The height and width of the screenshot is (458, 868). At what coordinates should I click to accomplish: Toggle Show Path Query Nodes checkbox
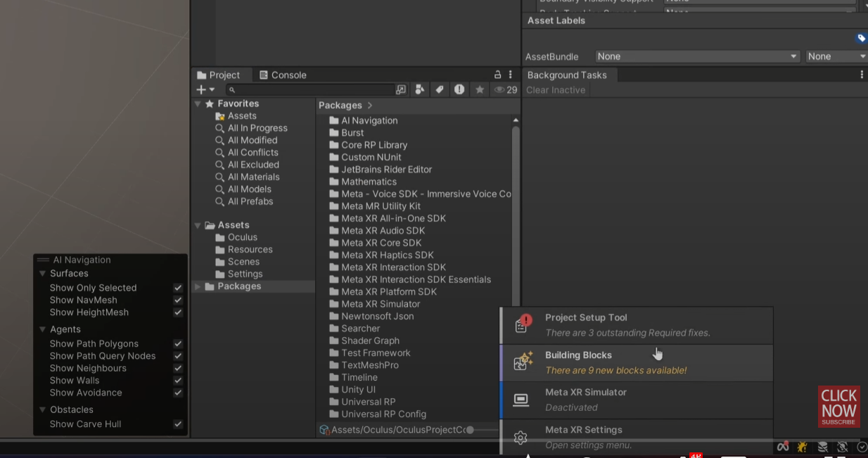178,356
